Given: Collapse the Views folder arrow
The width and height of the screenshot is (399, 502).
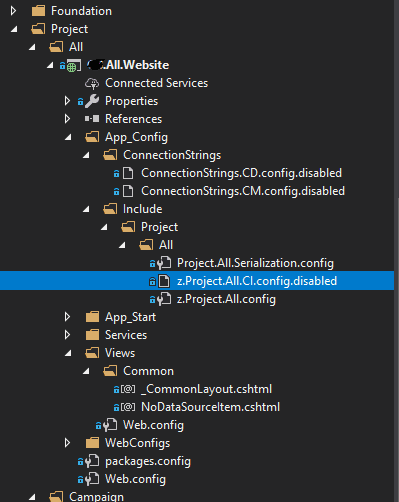Looking at the screenshot, I should pos(68,353).
